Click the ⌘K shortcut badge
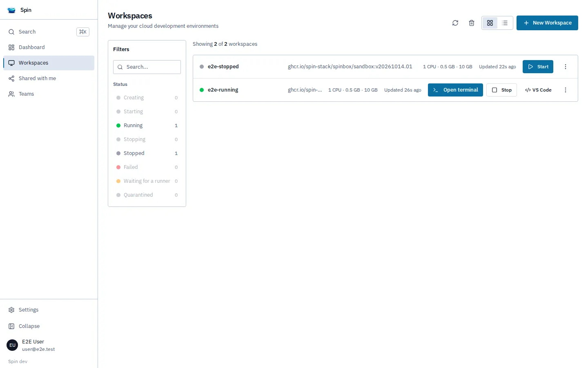This screenshot has height=368, width=588. click(x=83, y=32)
